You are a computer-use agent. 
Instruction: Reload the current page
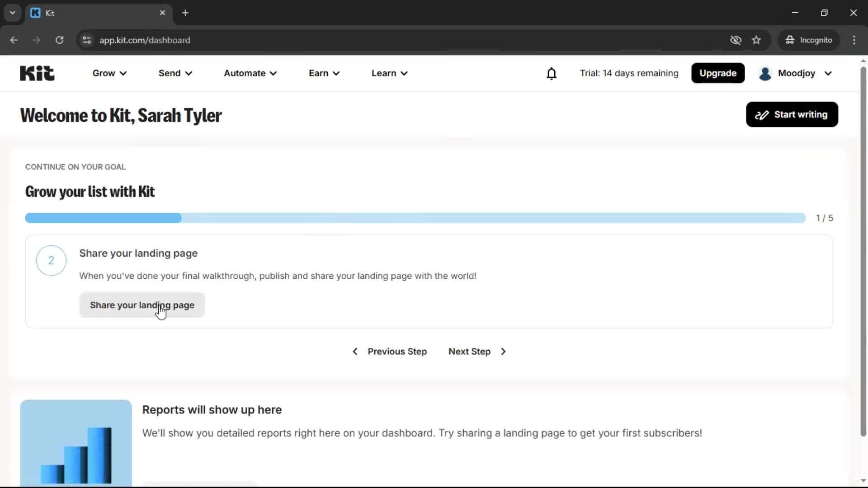click(x=59, y=40)
